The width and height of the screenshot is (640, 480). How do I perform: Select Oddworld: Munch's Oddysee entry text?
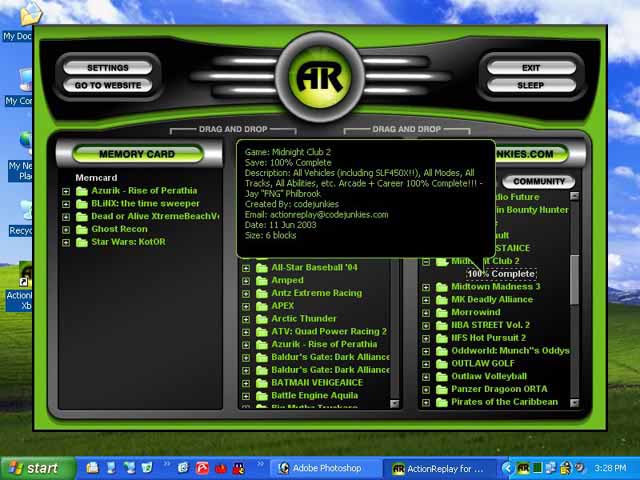(x=510, y=351)
